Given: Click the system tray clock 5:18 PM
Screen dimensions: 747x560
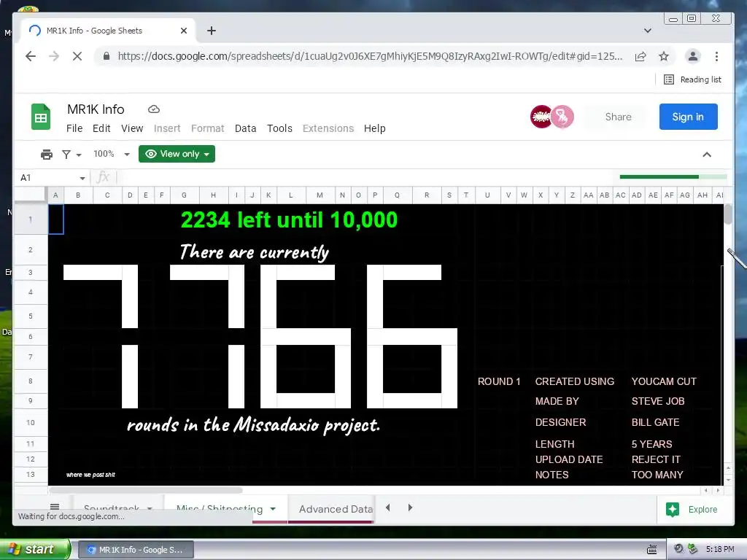Looking at the screenshot, I should [x=720, y=549].
